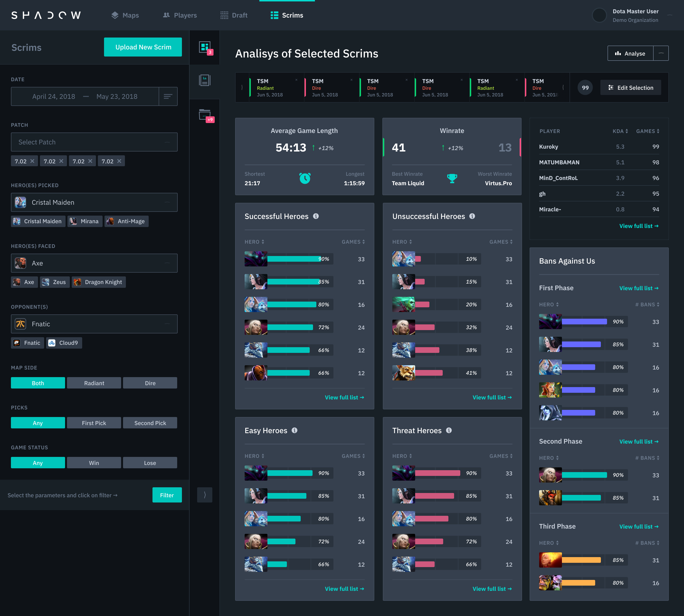Viewport: 684px width, 616px height.
Task: Choose First Pick option
Action: [x=94, y=423]
